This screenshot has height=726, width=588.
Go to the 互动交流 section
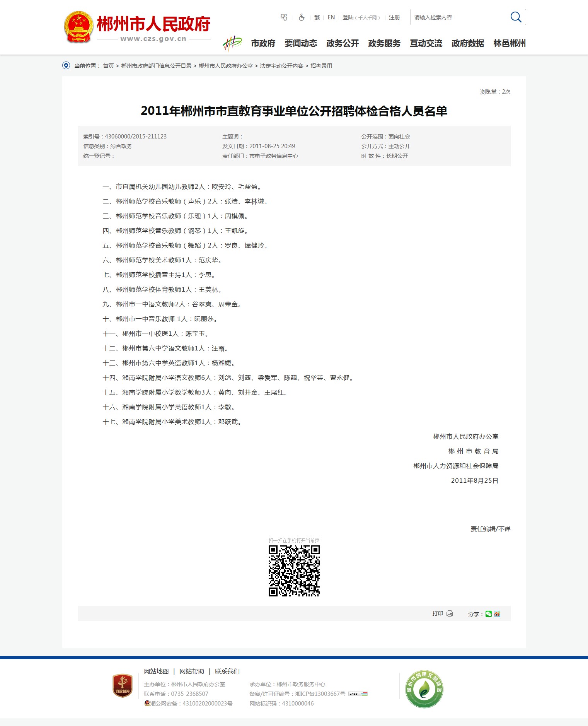[426, 43]
